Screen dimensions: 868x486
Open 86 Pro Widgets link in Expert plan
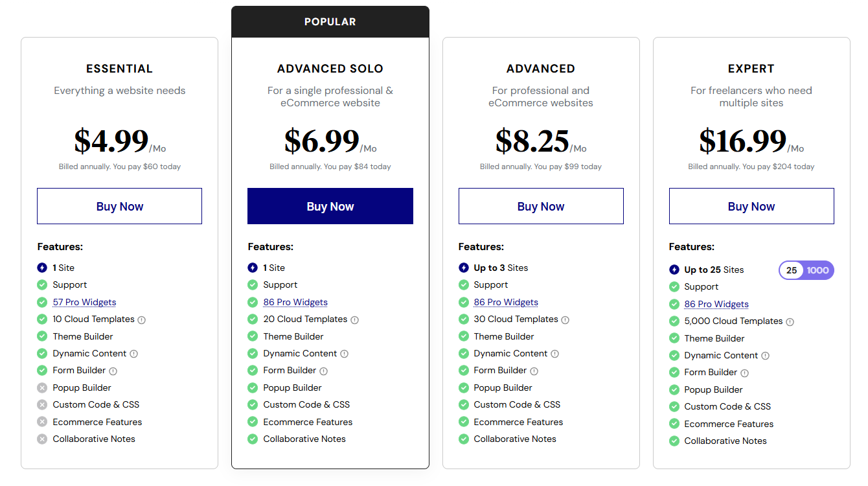point(716,304)
